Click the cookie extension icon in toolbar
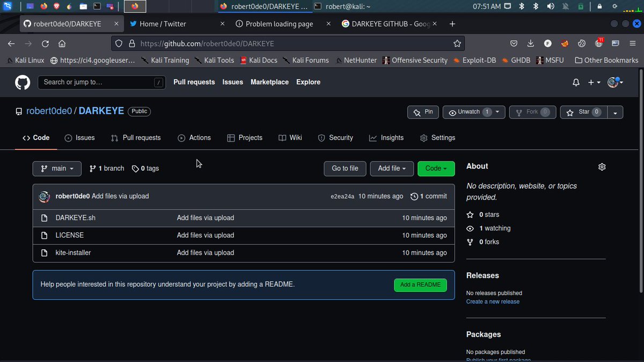The height and width of the screenshot is (362, 644). click(x=582, y=43)
